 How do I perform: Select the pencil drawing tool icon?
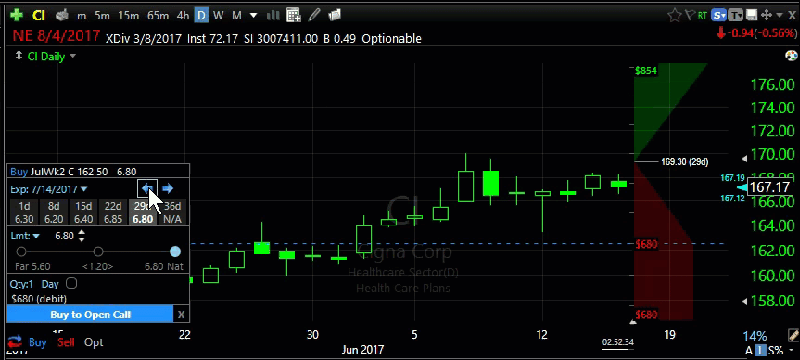314,15
